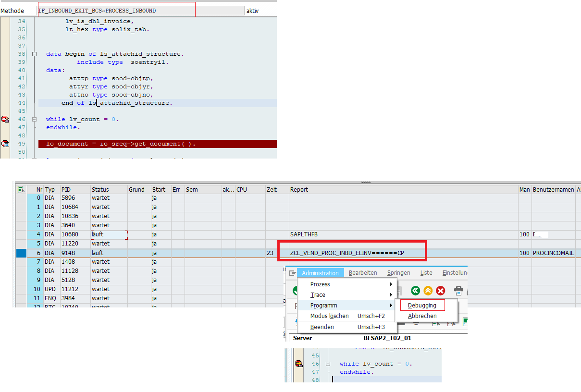Click the Methode name input field

141,11
